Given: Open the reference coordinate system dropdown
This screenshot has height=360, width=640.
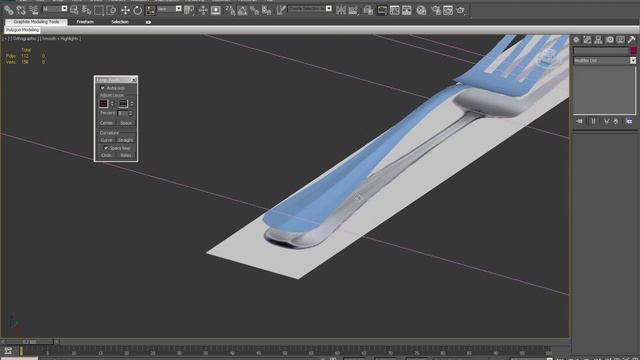Looking at the screenshot, I should (178, 9).
